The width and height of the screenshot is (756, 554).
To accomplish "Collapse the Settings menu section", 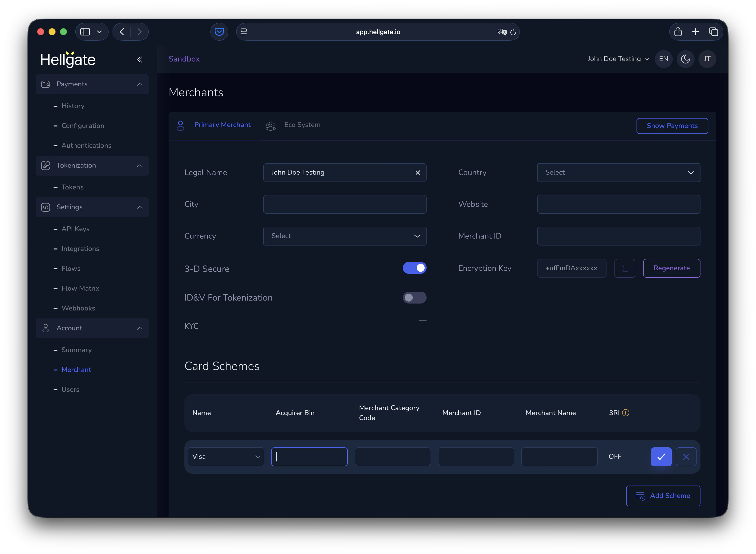I will click(140, 207).
